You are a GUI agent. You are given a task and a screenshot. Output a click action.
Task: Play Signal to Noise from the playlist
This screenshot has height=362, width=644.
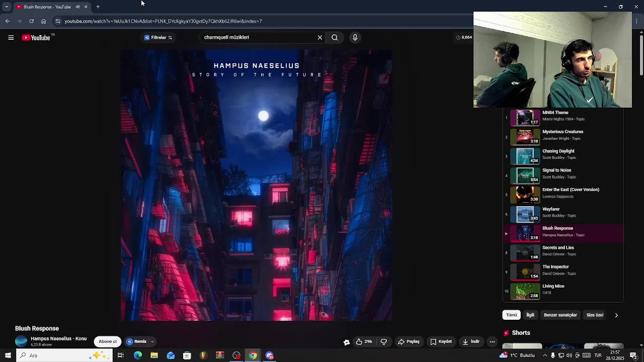[x=563, y=175]
